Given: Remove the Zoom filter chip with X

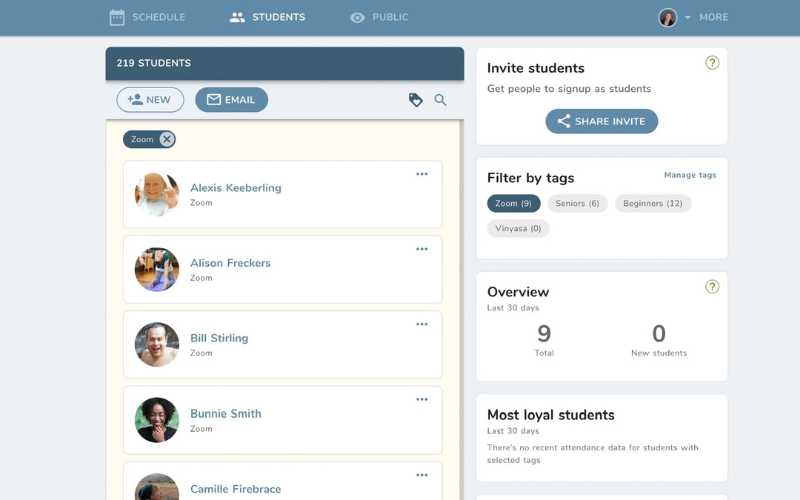Looking at the screenshot, I should point(166,139).
